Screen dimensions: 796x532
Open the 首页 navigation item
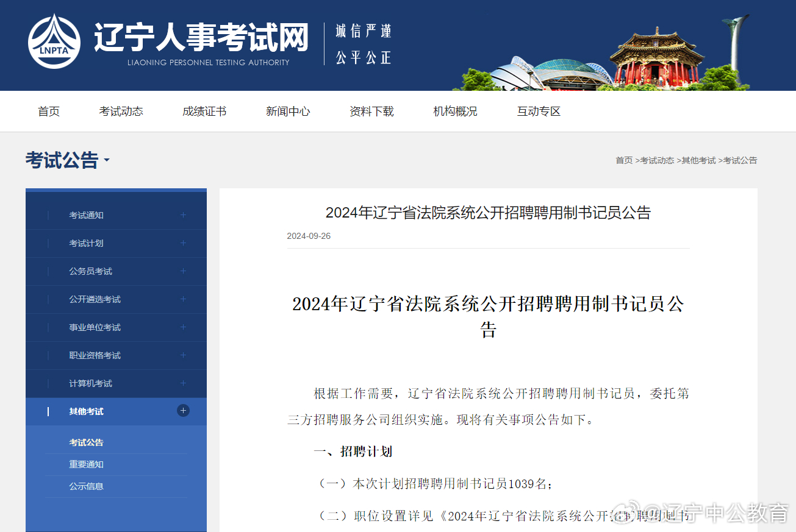[x=49, y=112]
